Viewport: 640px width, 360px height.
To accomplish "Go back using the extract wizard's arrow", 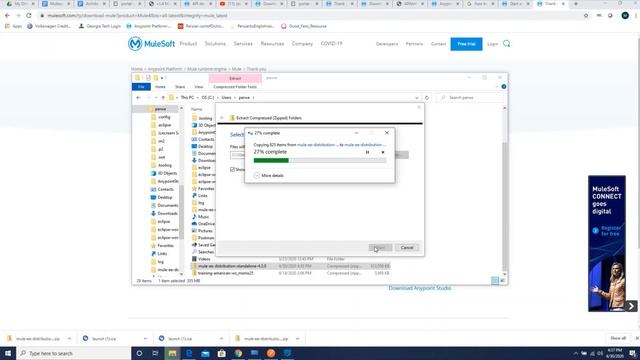I will click(x=222, y=118).
